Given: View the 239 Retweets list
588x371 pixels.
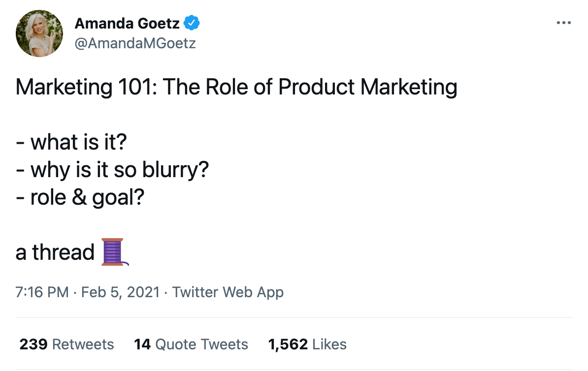Looking at the screenshot, I should 66,344.
